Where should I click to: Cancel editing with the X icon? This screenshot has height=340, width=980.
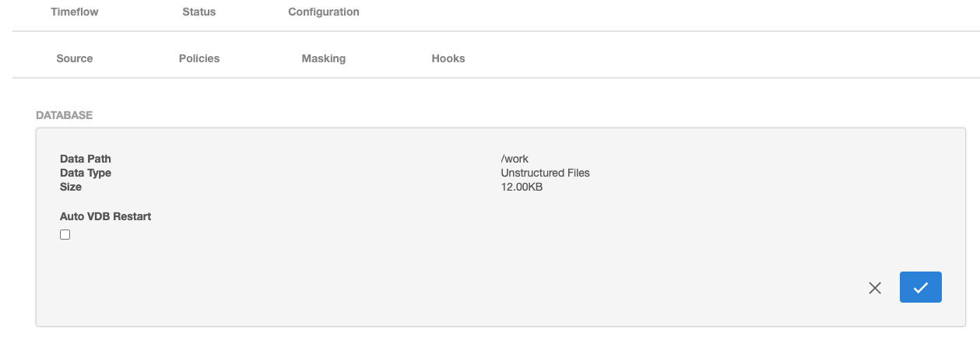click(875, 288)
